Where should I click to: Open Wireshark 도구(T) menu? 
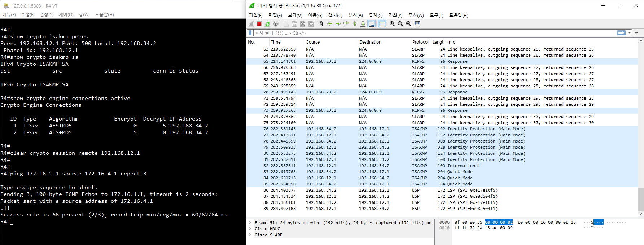437,15
